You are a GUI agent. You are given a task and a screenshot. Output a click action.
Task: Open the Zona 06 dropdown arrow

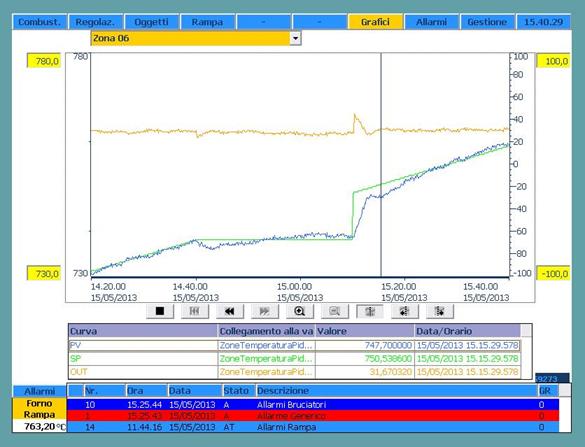click(295, 38)
